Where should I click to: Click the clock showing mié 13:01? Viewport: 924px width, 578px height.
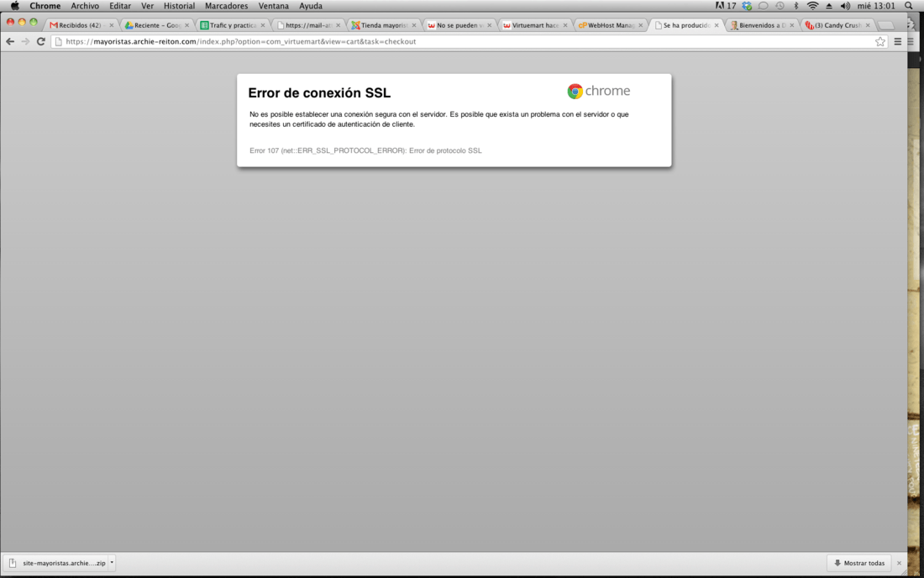pyautogui.click(x=876, y=6)
